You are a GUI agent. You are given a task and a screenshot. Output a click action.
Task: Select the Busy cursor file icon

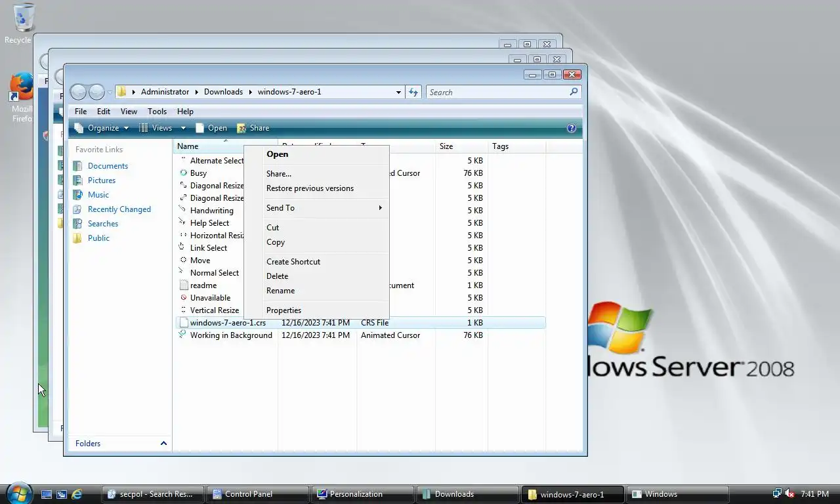point(183,173)
